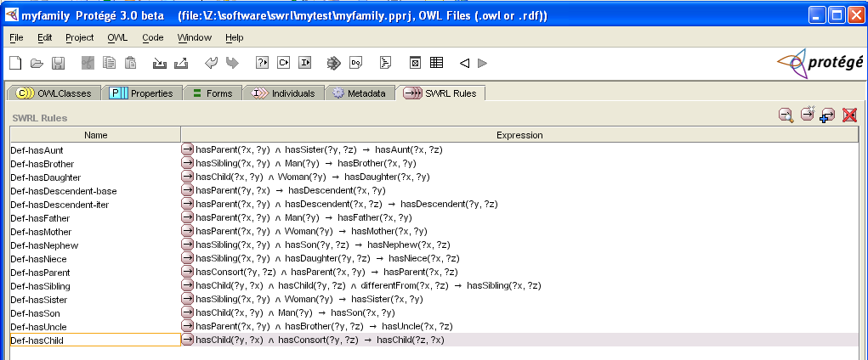Click the bug-shaped toolbar icon
The height and width of the screenshot is (360, 868).
[334, 63]
